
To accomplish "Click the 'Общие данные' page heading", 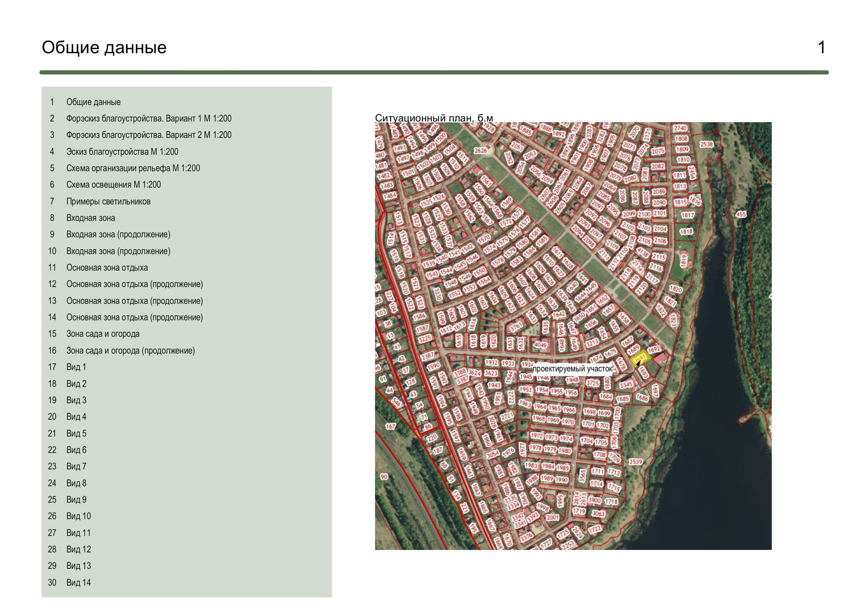I will point(104,48).
